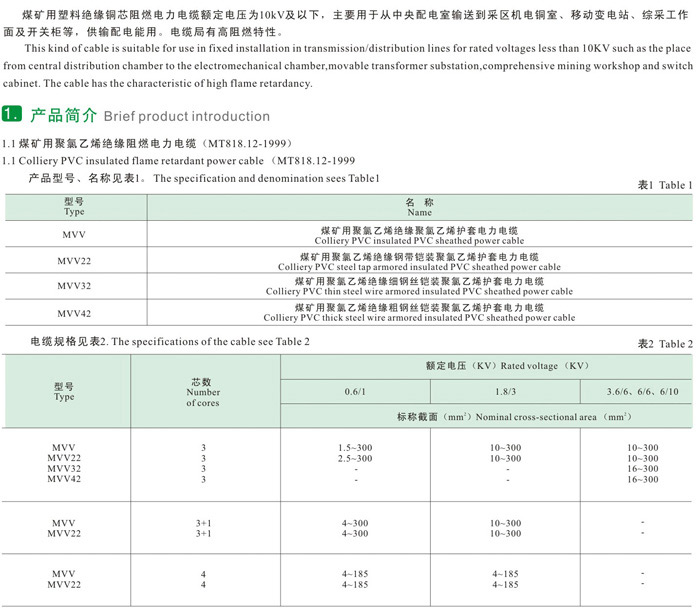Click "Colliery PVC thin steel wire armored" name
Screen dimensions: 700x614
(419, 292)
